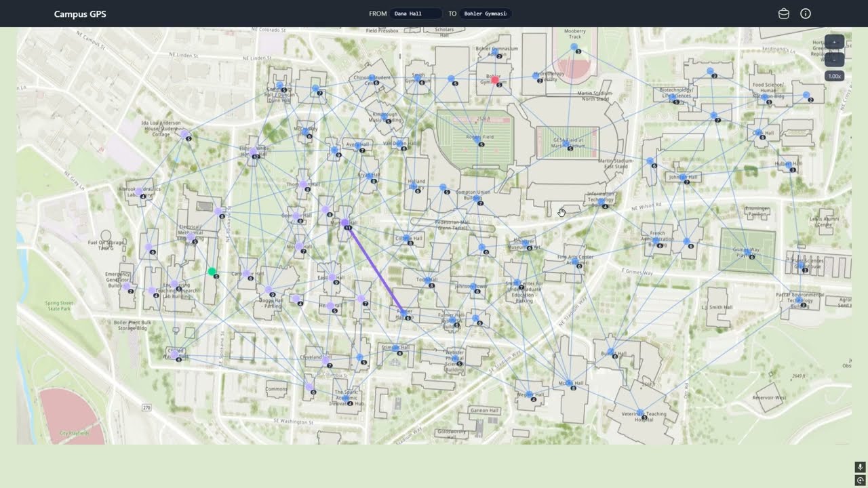Select the Smith Gymnasium node
This screenshot has height=488, width=868.
[418, 77]
